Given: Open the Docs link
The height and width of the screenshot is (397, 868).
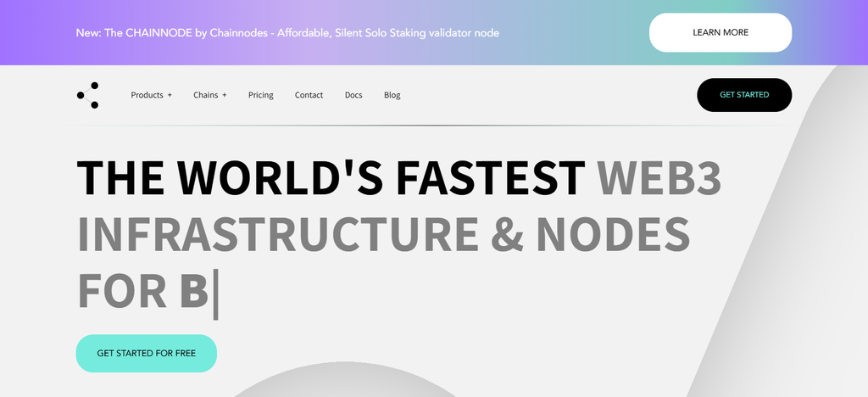Looking at the screenshot, I should (x=353, y=95).
